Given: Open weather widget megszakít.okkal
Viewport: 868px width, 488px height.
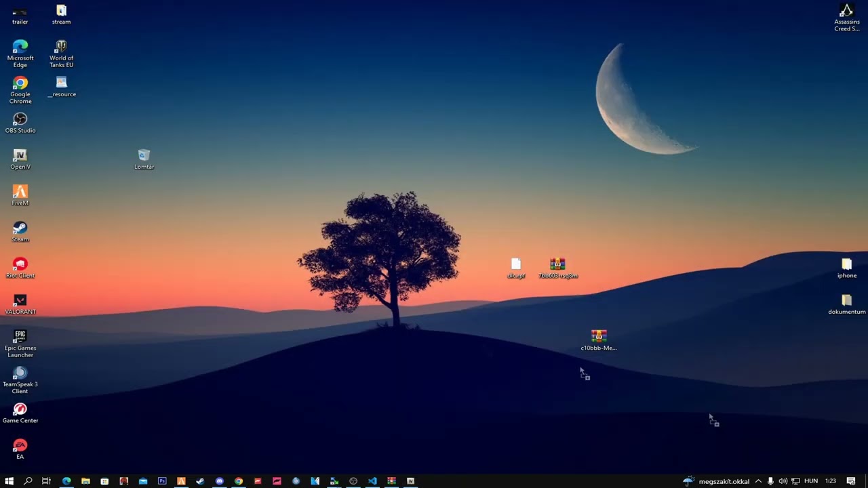Looking at the screenshot, I should (x=716, y=481).
